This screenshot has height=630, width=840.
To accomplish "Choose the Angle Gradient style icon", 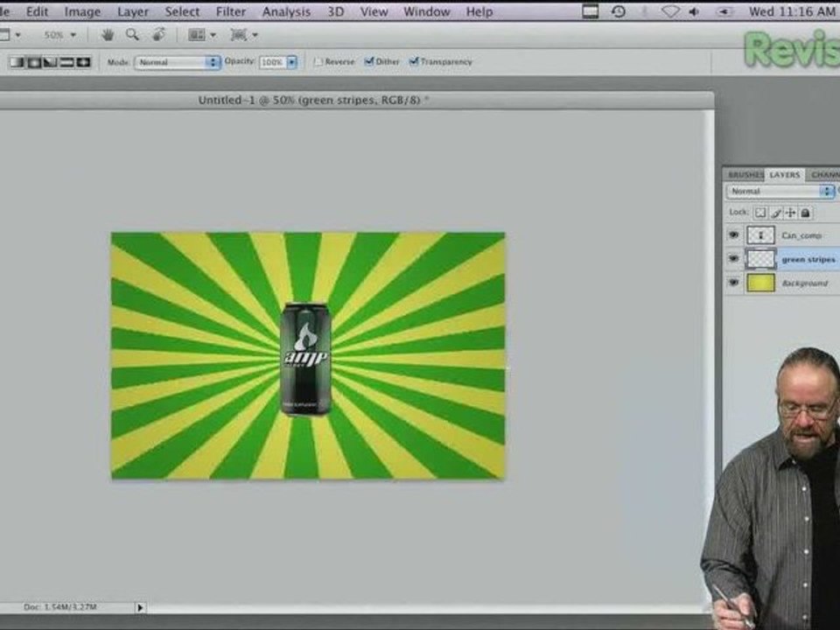I will click(x=50, y=63).
